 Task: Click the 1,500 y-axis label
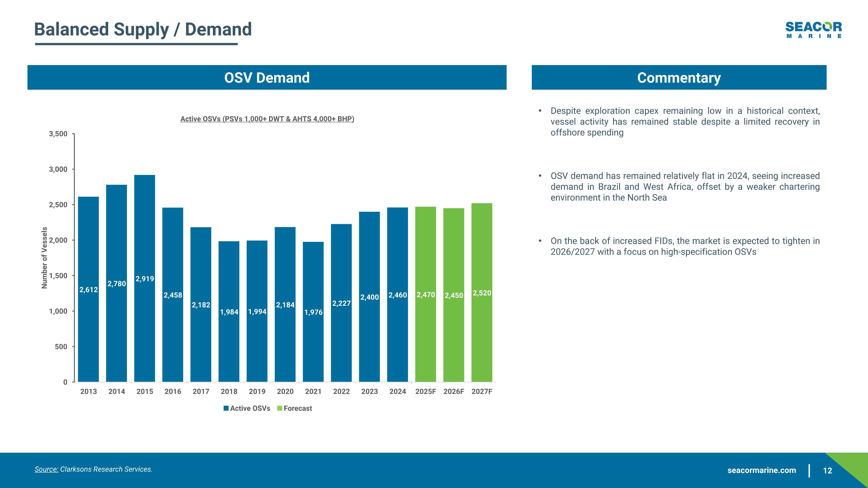pos(58,275)
